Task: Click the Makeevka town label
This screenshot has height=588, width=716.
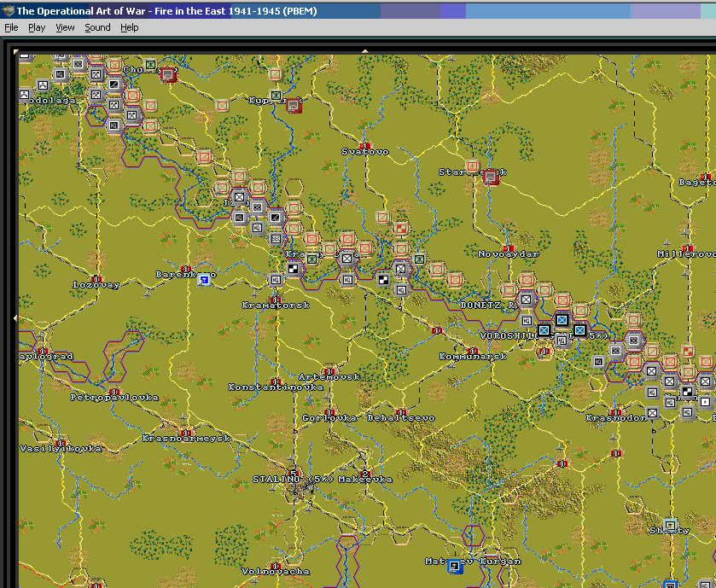Action: (x=365, y=480)
